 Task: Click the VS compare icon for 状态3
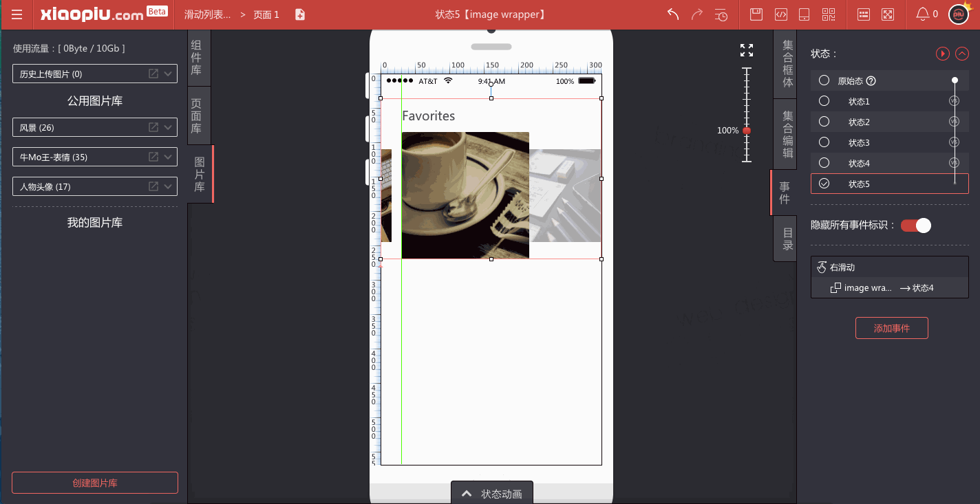pos(954,142)
